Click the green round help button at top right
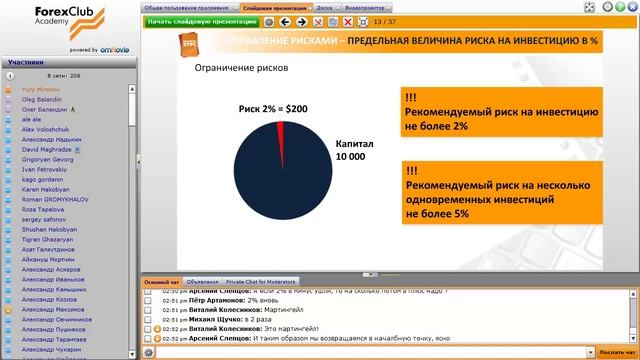This screenshot has width=640, height=360. click(620, 7)
